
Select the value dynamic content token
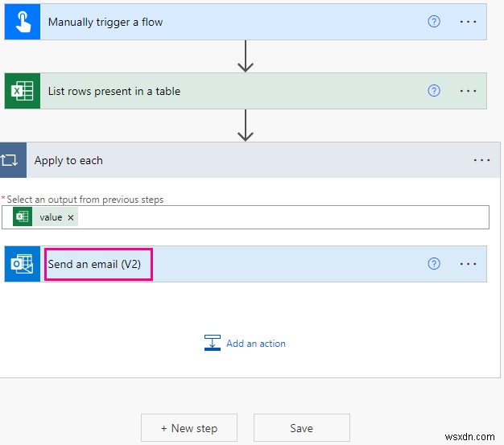(x=45, y=217)
